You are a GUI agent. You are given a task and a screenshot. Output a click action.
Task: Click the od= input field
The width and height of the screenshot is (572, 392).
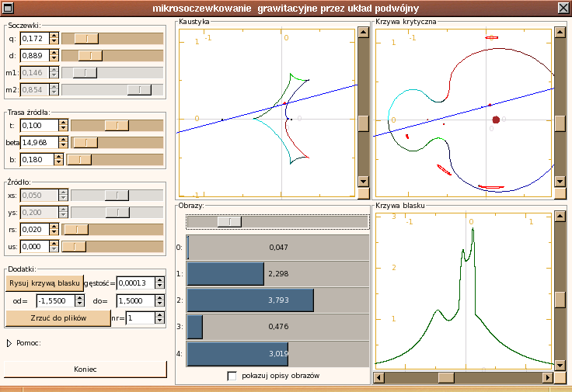56,300
